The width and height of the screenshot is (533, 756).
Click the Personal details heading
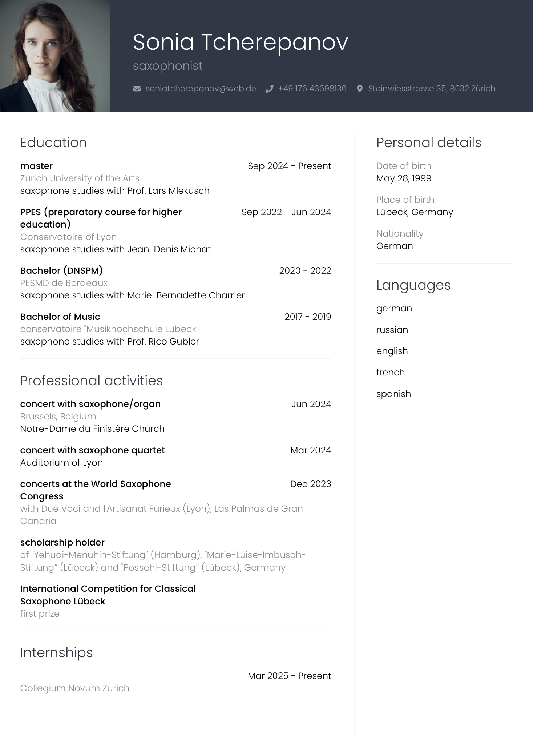pyautogui.click(x=429, y=143)
